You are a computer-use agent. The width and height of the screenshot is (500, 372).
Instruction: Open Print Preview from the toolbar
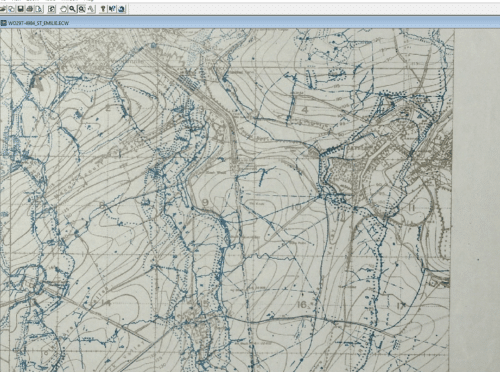[39, 9]
